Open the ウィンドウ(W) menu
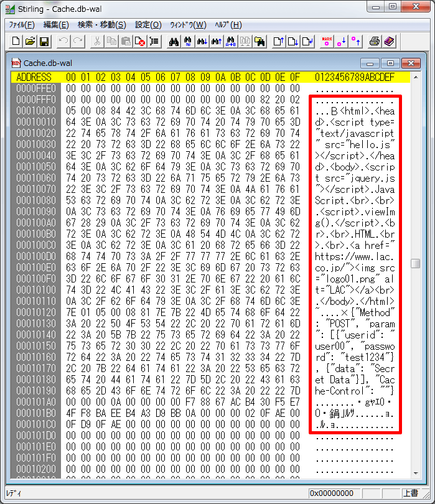This screenshot has height=504, width=435. tap(188, 25)
